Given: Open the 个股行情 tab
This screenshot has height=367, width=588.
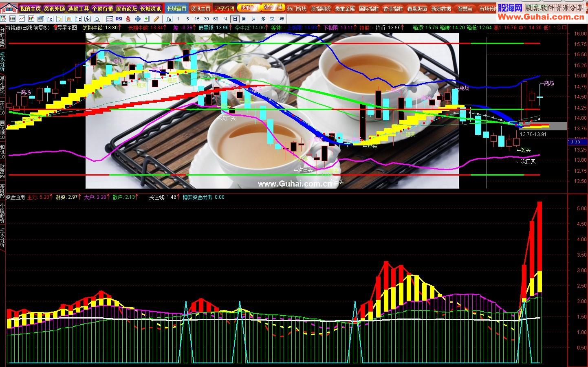Looking at the screenshot, I should click(103, 9).
